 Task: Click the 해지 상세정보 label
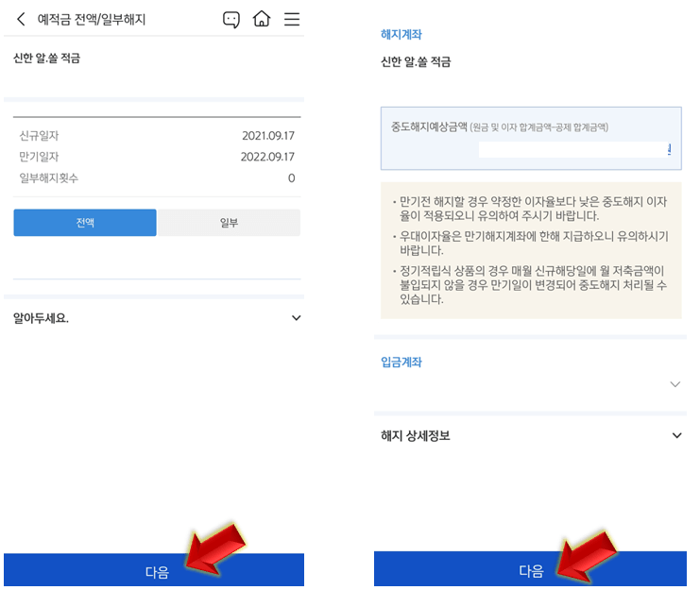pos(415,436)
